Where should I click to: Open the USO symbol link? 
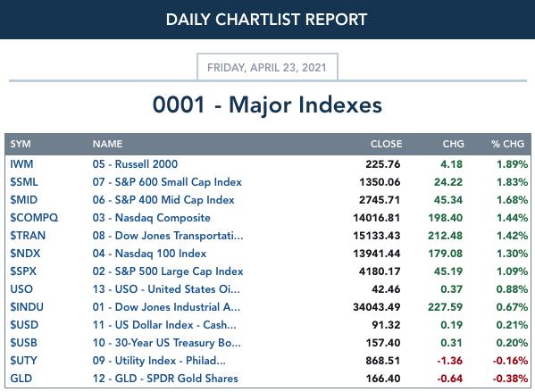pos(21,289)
